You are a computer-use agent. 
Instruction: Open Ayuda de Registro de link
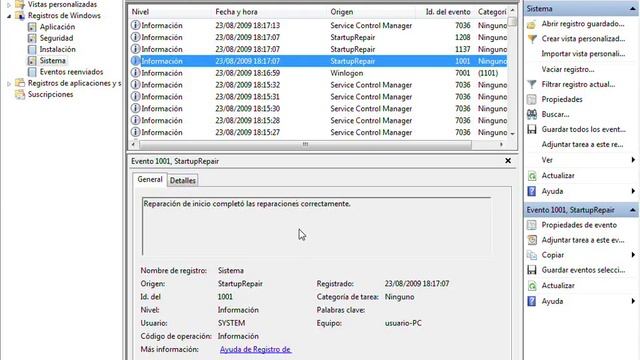tap(255, 349)
